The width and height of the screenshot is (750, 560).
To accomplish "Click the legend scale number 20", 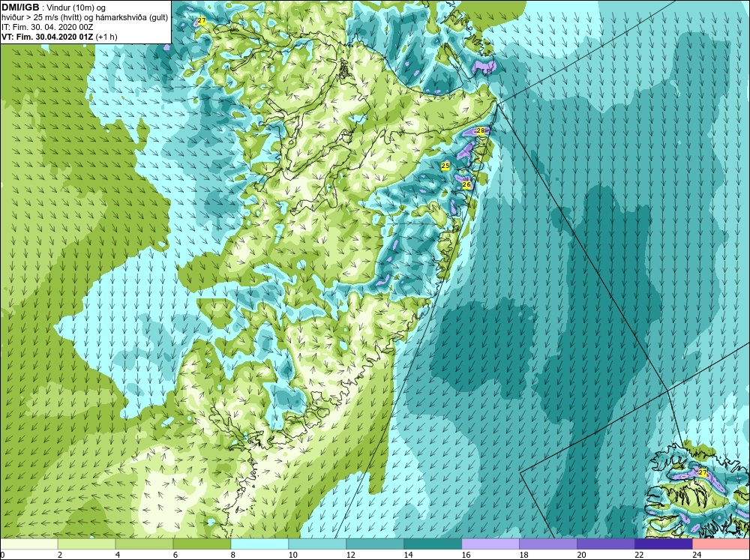I will [581, 555].
